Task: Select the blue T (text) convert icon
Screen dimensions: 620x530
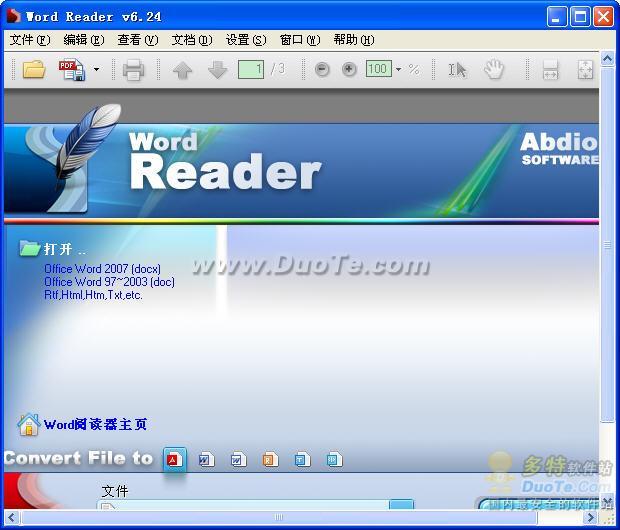Action: (302, 460)
